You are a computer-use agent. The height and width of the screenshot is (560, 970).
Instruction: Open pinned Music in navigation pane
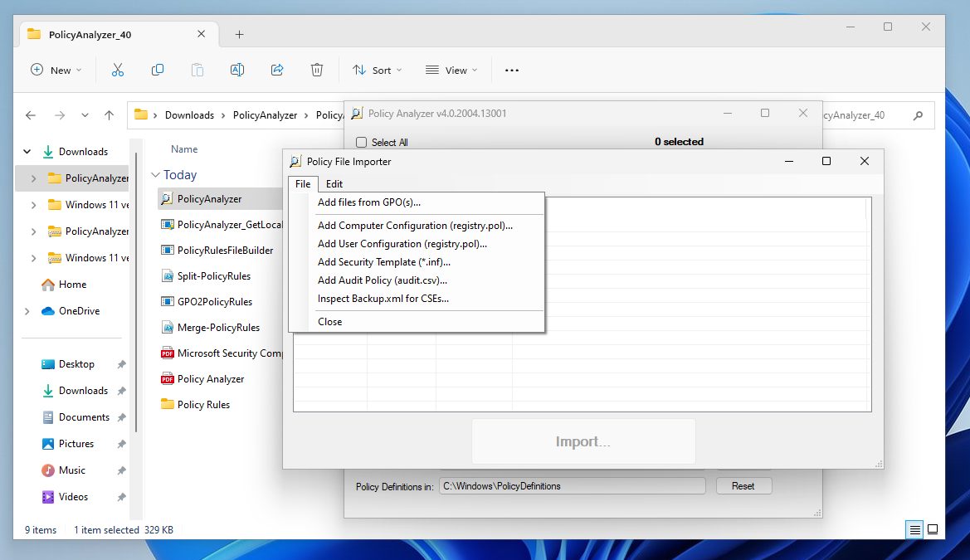tap(64, 471)
